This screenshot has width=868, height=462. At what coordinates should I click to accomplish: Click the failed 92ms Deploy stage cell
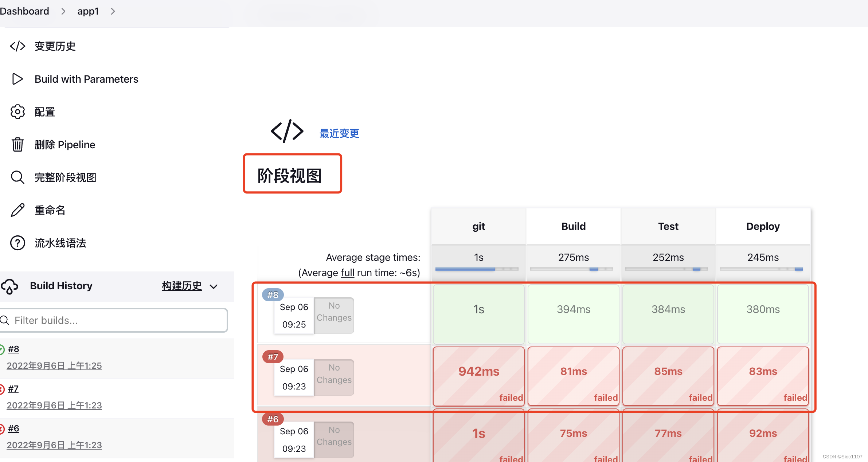pyautogui.click(x=763, y=436)
